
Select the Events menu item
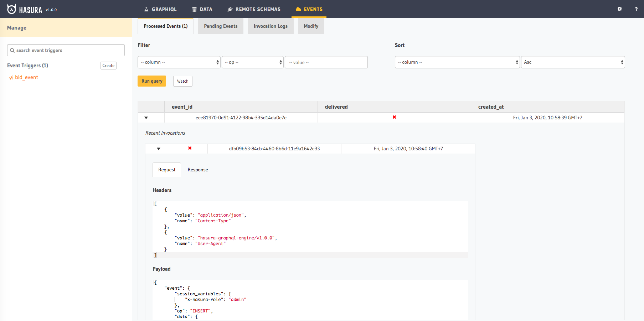click(309, 9)
